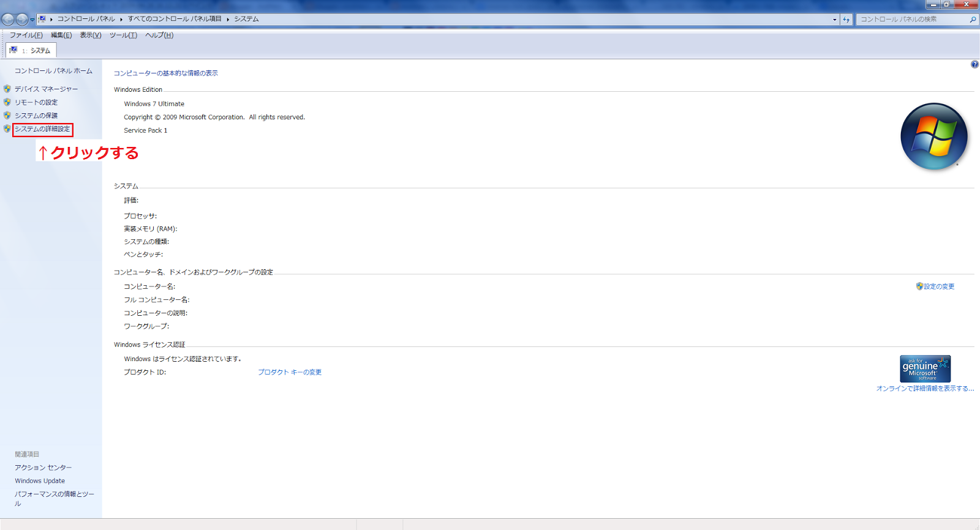Click the フル コンピューター名: label
This screenshot has height=530, width=980.
pos(157,300)
